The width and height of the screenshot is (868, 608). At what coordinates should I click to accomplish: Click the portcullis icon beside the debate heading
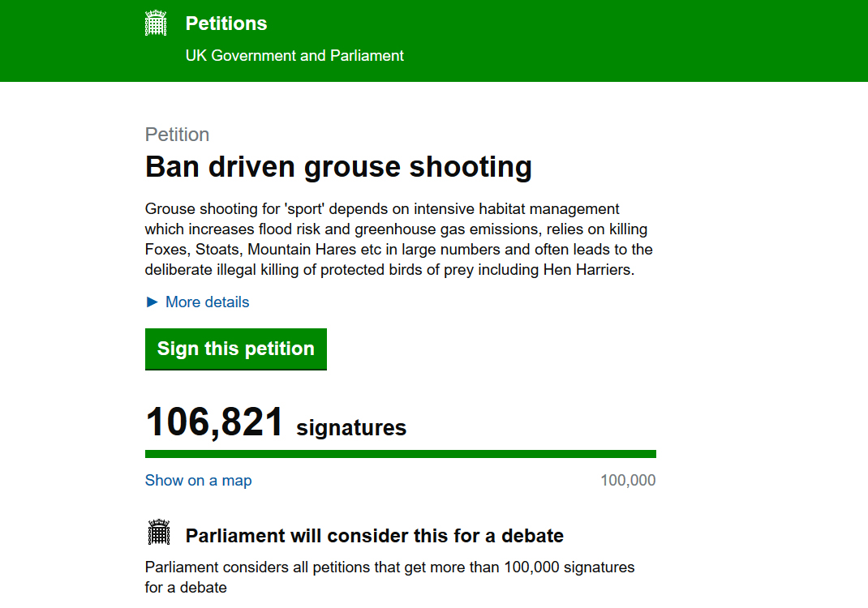click(x=159, y=533)
